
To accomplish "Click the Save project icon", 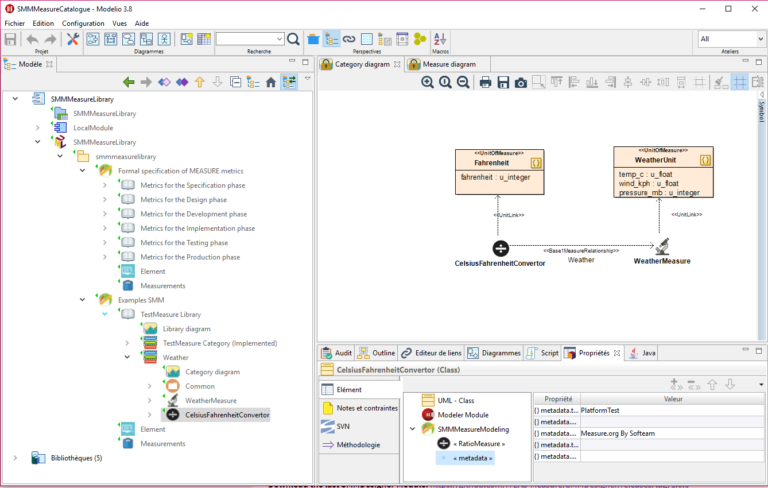I will 10,39.
